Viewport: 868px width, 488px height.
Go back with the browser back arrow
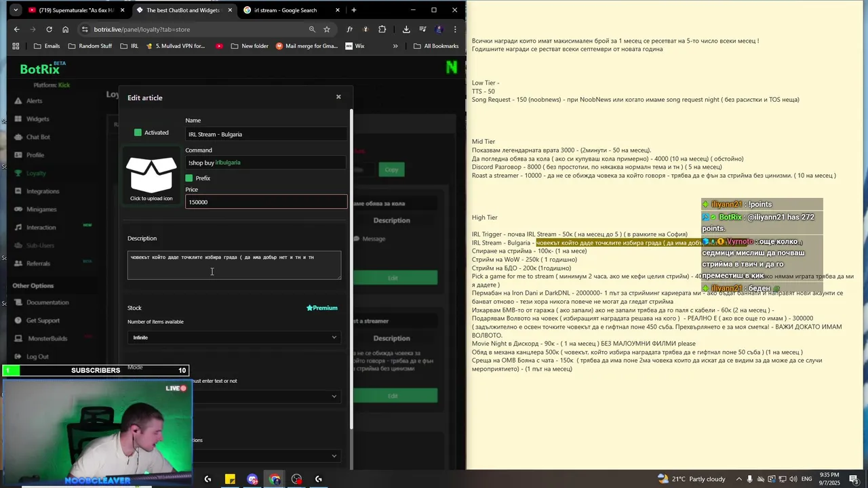[x=16, y=29]
